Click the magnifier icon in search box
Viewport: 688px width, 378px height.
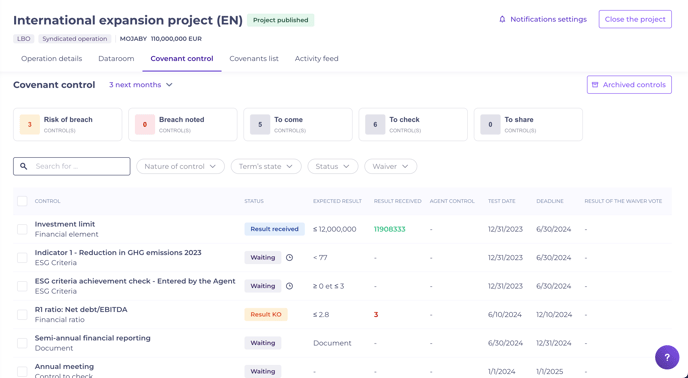pyautogui.click(x=24, y=166)
